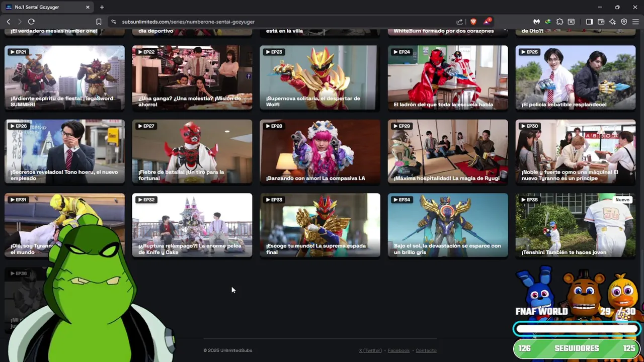Close the No.1 Sentai Gozyuger tab
644x362 pixels.
click(x=88, y=7)
